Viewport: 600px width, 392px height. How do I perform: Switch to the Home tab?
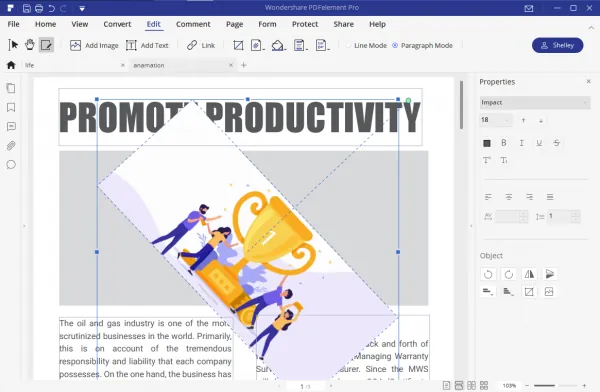click(x=46, y=24)
